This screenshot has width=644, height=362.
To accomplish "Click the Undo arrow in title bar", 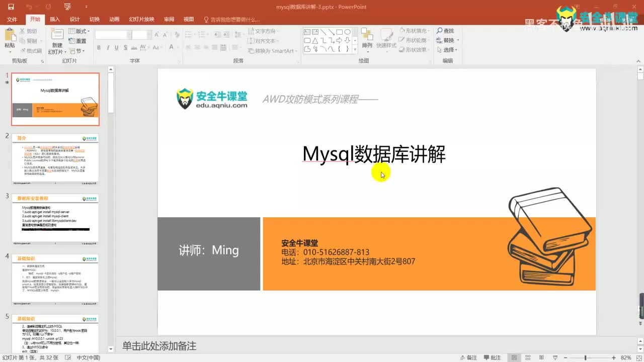I will tap(29, 7).
